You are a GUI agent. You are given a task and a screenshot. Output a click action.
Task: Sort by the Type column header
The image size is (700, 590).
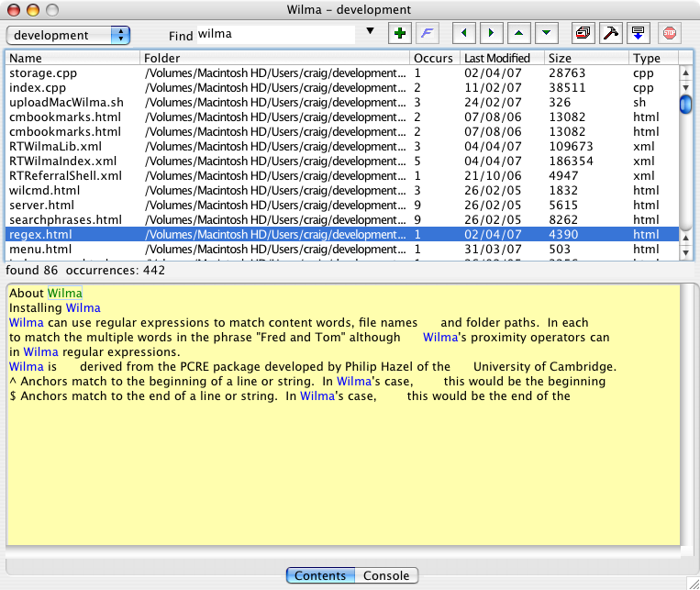653,58
